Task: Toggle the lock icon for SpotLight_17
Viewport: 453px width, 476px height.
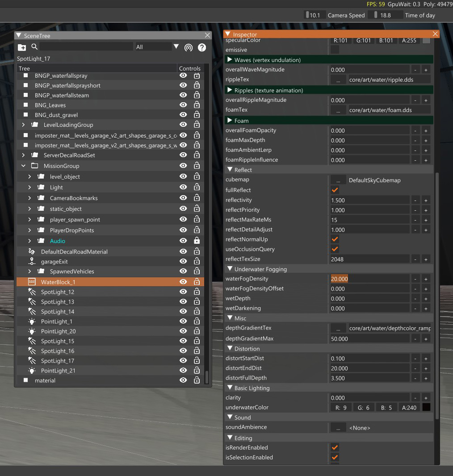Action: (197, 360)
